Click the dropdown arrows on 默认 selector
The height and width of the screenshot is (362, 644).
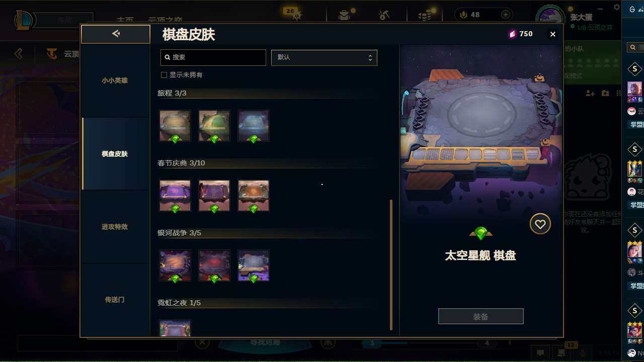coord(370,57)
